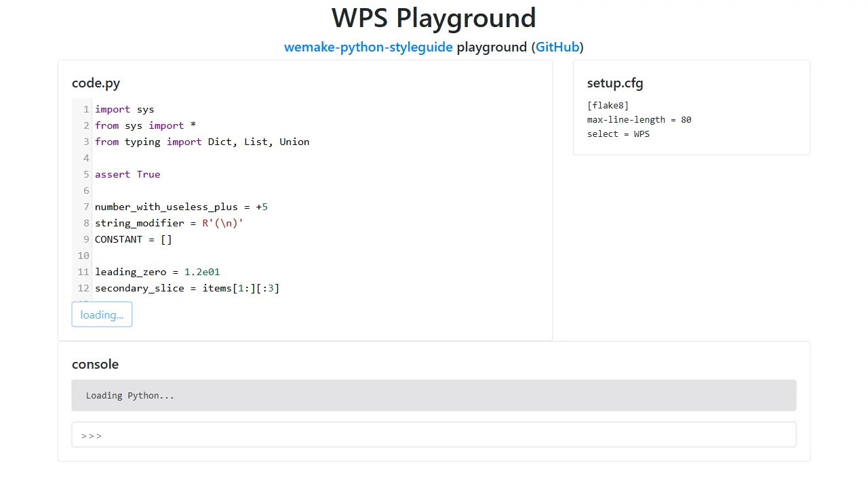Click code line 'import sys'

point(125,109)
